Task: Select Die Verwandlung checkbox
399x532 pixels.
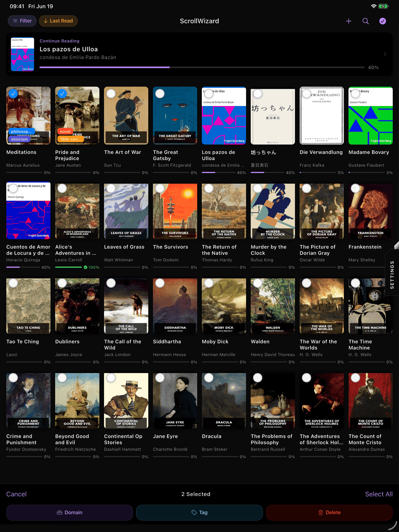Action: pos(307,94)
